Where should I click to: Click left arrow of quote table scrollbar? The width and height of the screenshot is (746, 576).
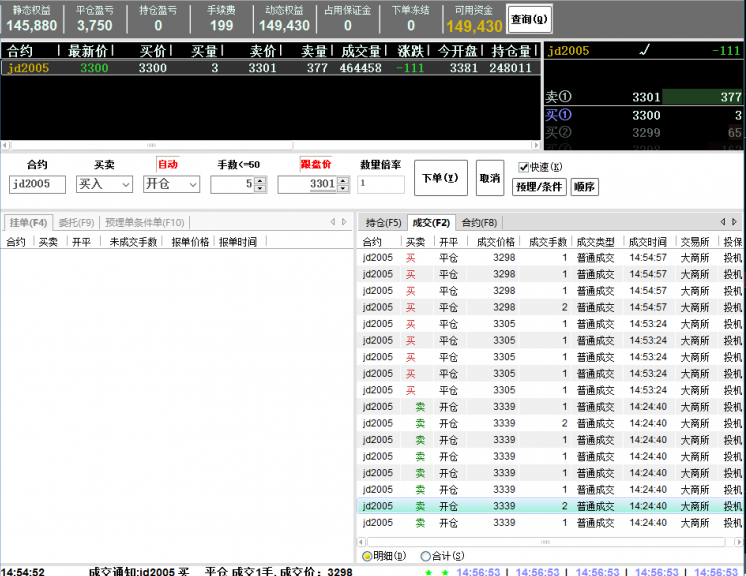tap(5, 145)
